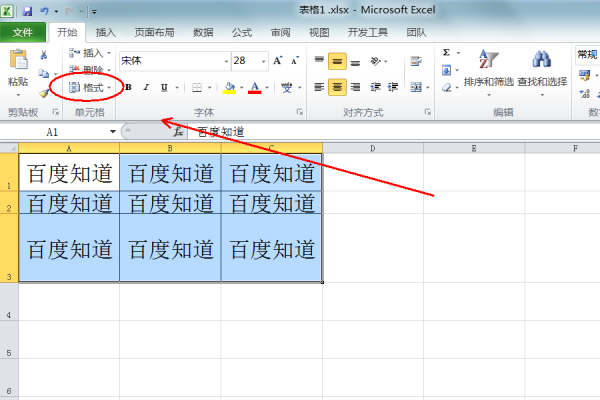Viewport: 600px width, 400px height.
Task: Select the Format Painter brush icon
Action: coord(44,92)
